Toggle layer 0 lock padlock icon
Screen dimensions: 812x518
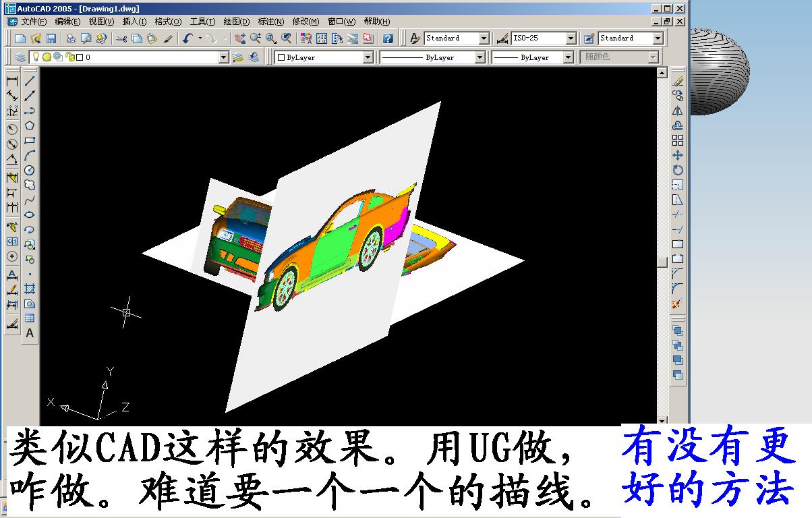[x=69, y=57]
